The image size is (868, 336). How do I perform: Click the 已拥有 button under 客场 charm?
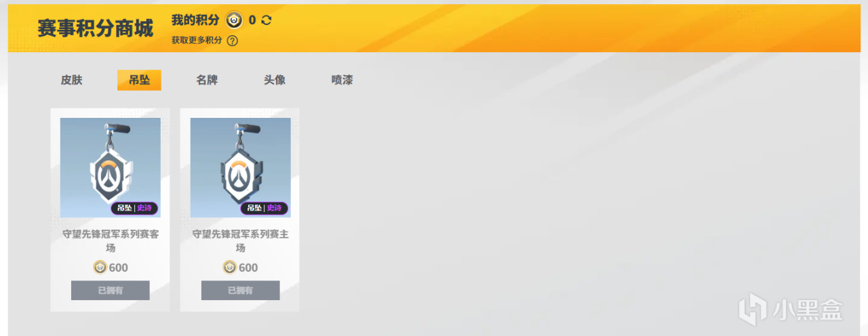point(111,291)
